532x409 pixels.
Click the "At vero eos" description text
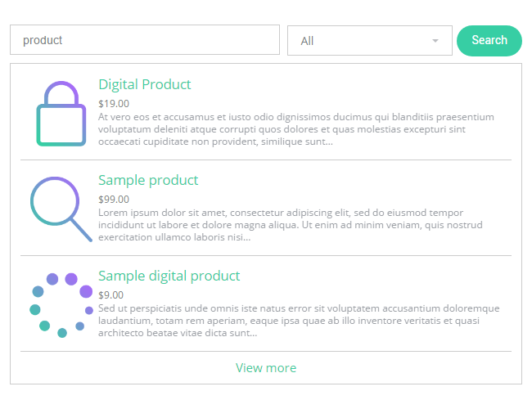point(296,129)
